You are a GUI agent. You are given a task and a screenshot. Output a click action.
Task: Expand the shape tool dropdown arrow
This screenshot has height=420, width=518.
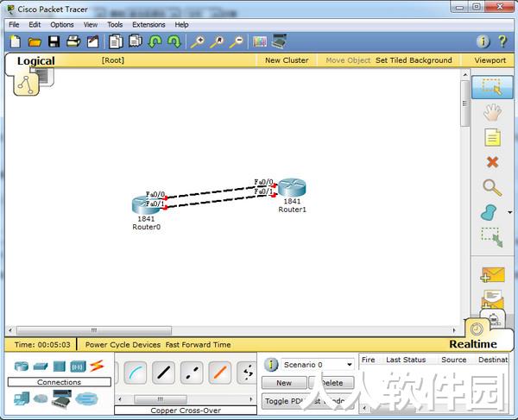pyautogui.click(x=509, y=212)
